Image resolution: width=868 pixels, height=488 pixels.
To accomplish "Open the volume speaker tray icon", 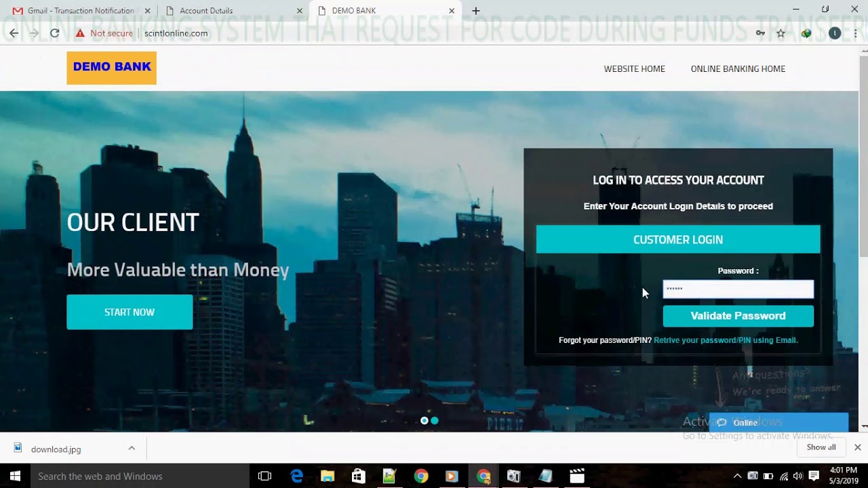I will [x=798, y=476].
